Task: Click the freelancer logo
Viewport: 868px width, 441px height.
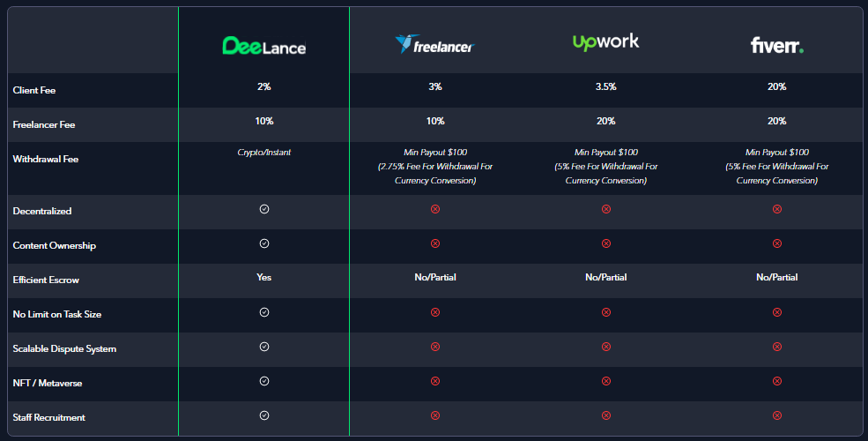Action: click(x=434, y=44)
